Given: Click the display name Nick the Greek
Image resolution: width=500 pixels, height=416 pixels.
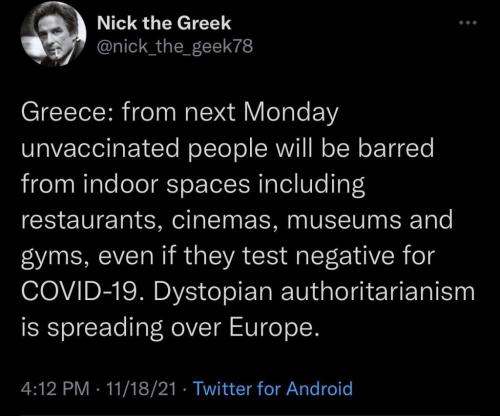Looking at the screenshot, I should click(164, 23).
